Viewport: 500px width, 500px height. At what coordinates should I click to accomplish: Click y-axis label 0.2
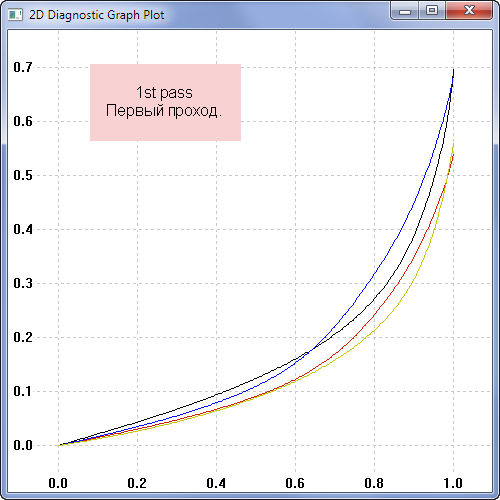tap(23, 337)
